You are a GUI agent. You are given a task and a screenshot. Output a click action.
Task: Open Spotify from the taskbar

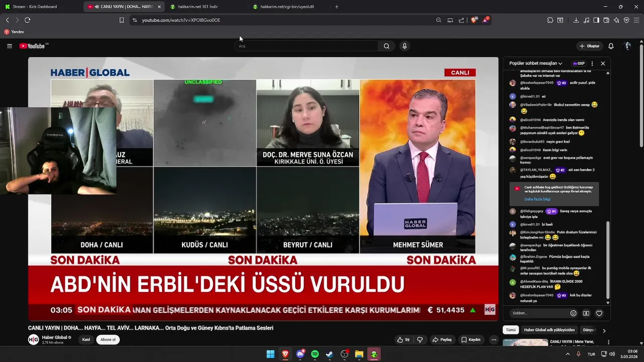coord(315,354)
